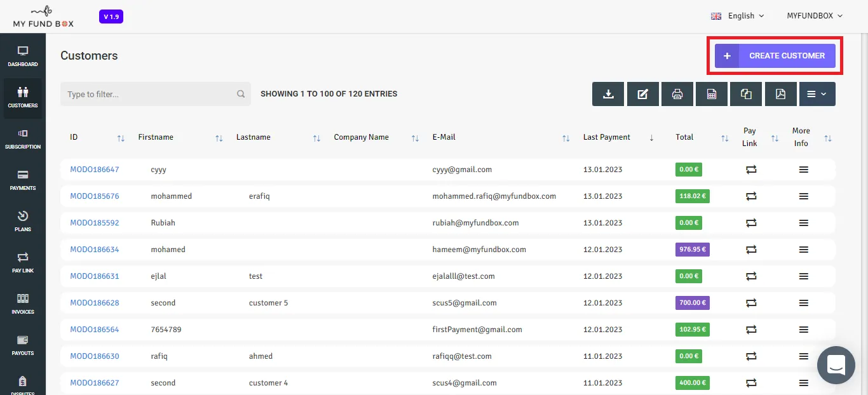Viewport: 868px width, 395px height.
Task: Expand the MYFUNDBOX account menu
Action: coord(815,16)
